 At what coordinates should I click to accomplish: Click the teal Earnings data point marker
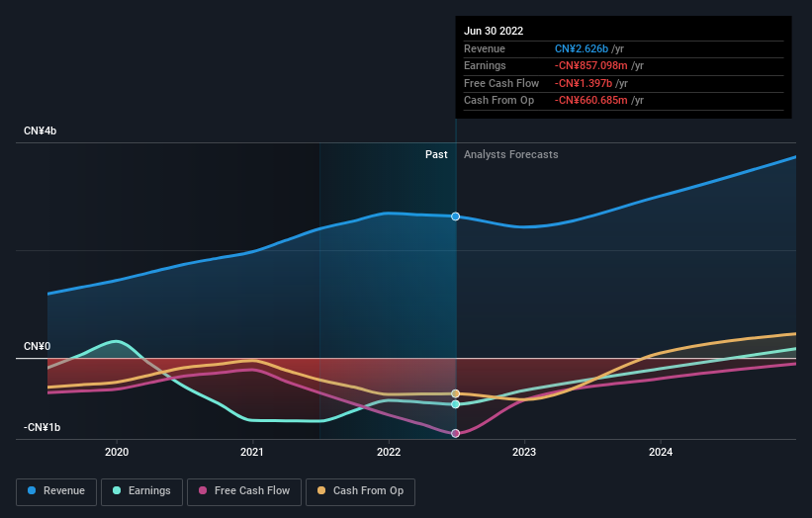point(455,404)
